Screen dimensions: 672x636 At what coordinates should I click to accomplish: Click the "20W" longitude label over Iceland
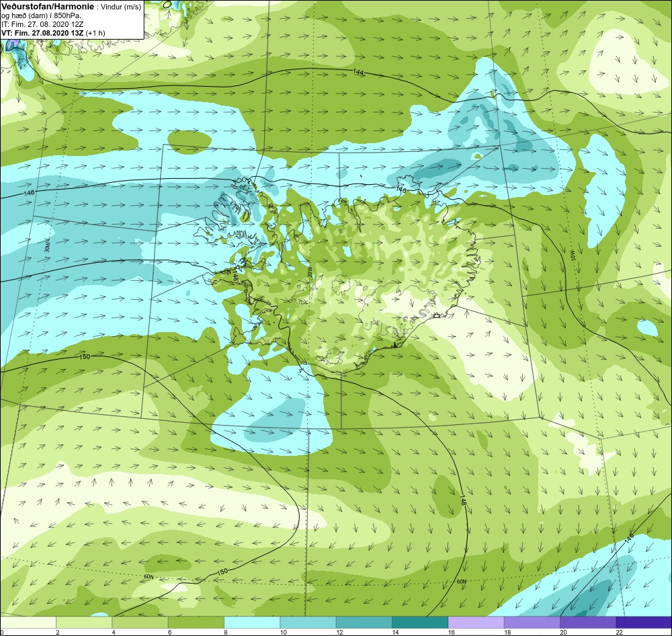point(310,273)
